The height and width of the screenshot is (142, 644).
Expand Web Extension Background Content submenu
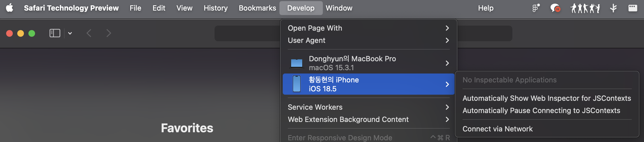pos(368,119)
